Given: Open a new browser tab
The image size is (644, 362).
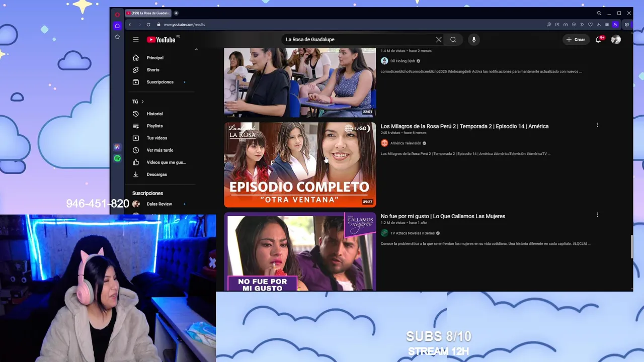Looking at the screenshot, I should pyautogui.click(x=176, y=13).
